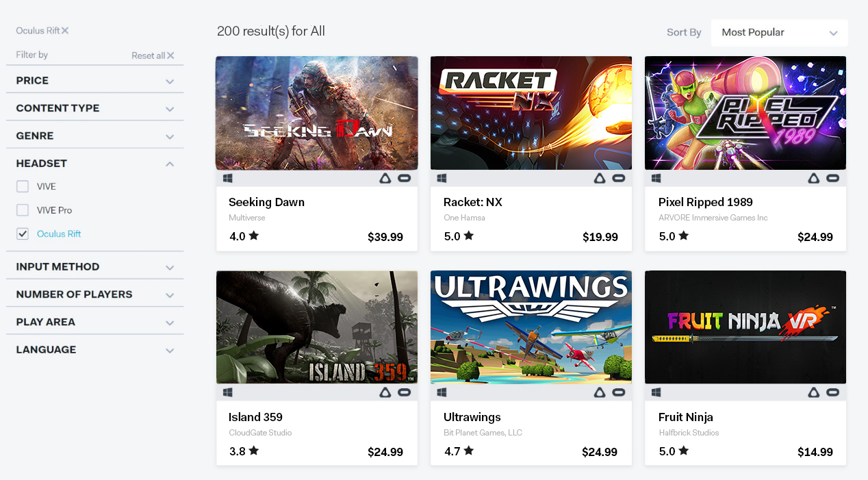Image resolution: width=868 pixels, height=480 pixels.
Task: Open the Racket: NX title link
Action: [x=473, y=202]
